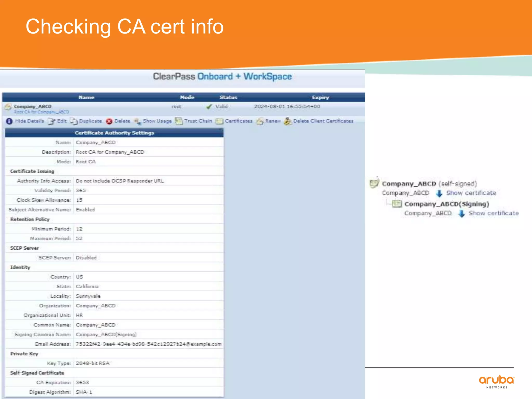Click the 'root' mode cell

click(x=176, y=107)
